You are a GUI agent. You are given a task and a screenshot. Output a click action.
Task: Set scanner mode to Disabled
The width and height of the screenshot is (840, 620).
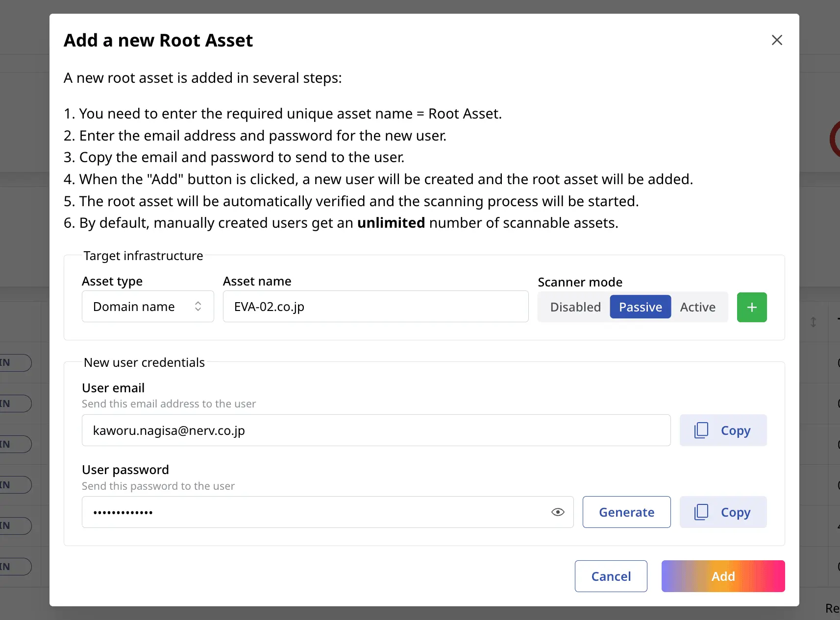575,307
